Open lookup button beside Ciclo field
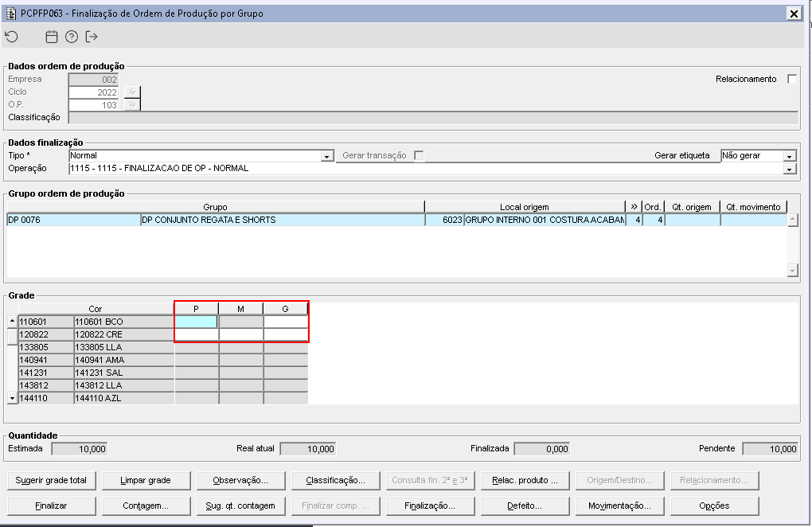This screenshot has width=812, height=527. [x=132, y=92]
